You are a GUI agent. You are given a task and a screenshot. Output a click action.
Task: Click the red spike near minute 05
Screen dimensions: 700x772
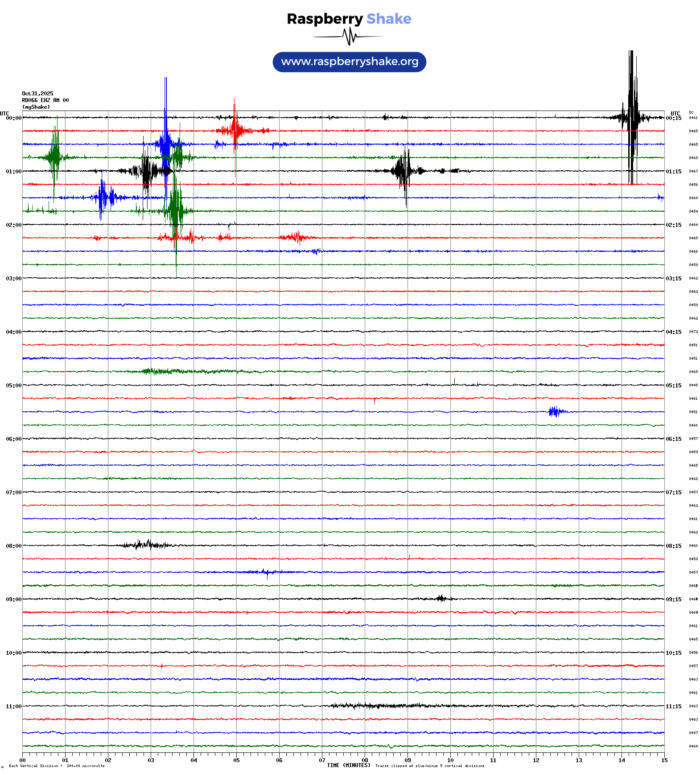(x=235, y=130)
